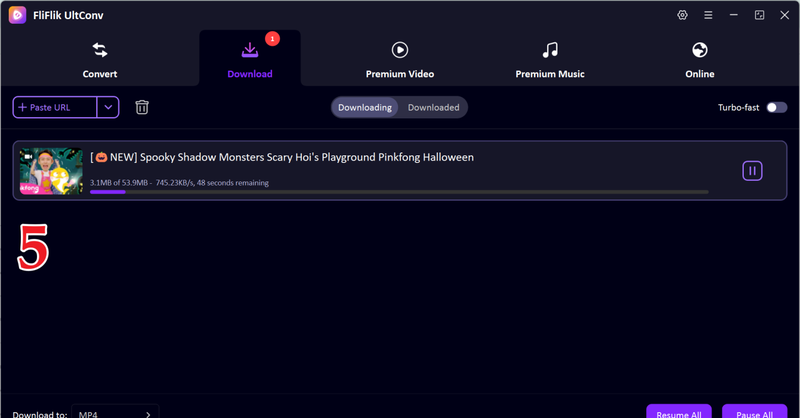800x418 pixels.
Task: Pause the Spooky Shadow Monsters download
Action: [x=752, y=171]
